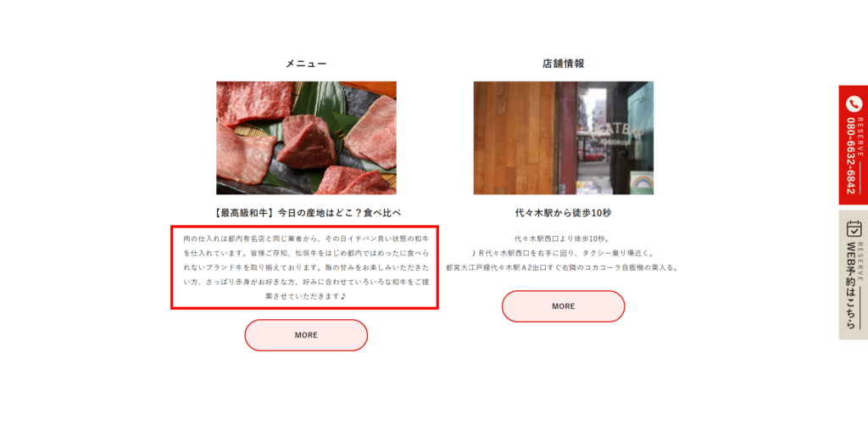Viewport: 868px width, 426px height.
Task: Open MORE button under the menu section
Action: (306, 335)
